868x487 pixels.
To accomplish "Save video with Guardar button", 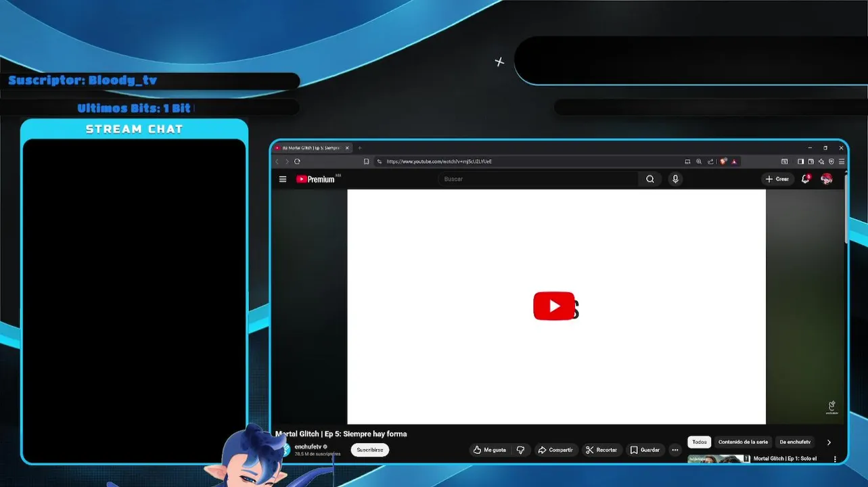I will [645, 450].
